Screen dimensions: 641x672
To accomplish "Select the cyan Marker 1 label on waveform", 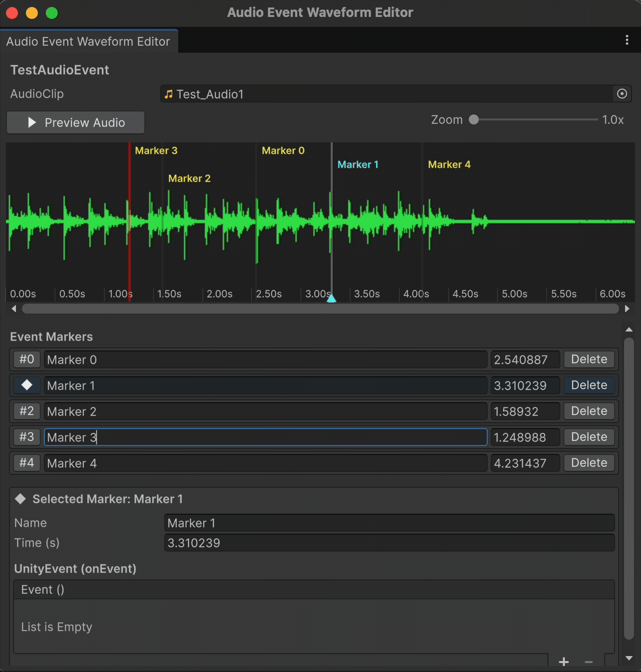I will (358, 164).
